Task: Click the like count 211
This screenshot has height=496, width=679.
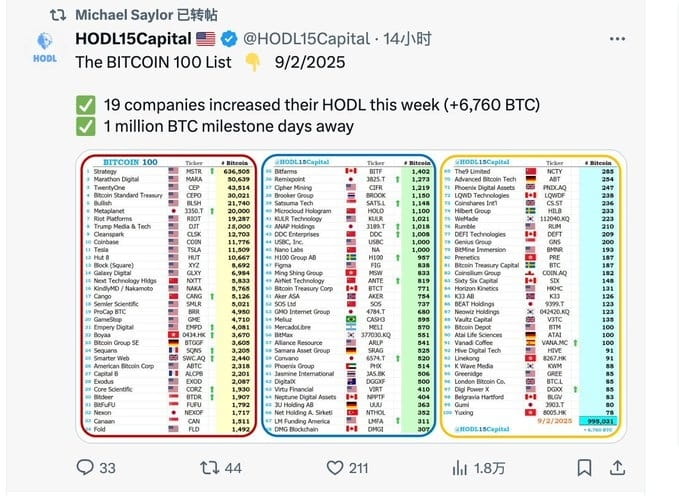Action: point(359,468)
